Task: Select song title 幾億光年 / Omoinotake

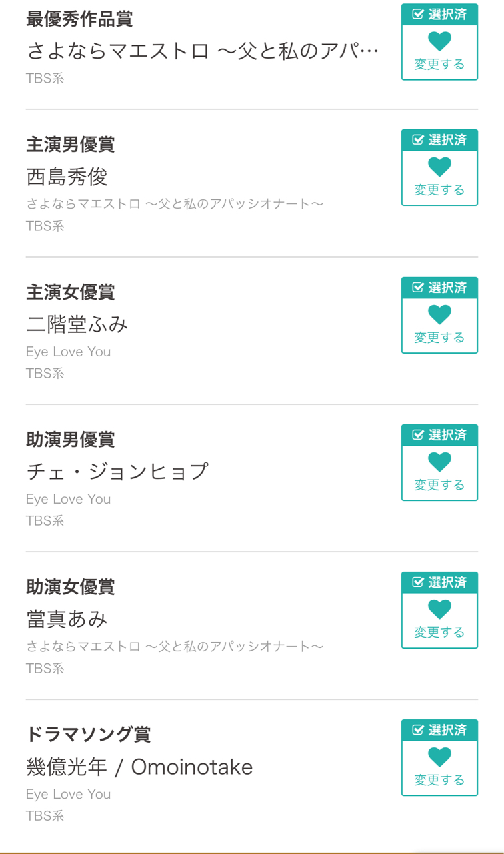Action: click(x=139, y=767)
